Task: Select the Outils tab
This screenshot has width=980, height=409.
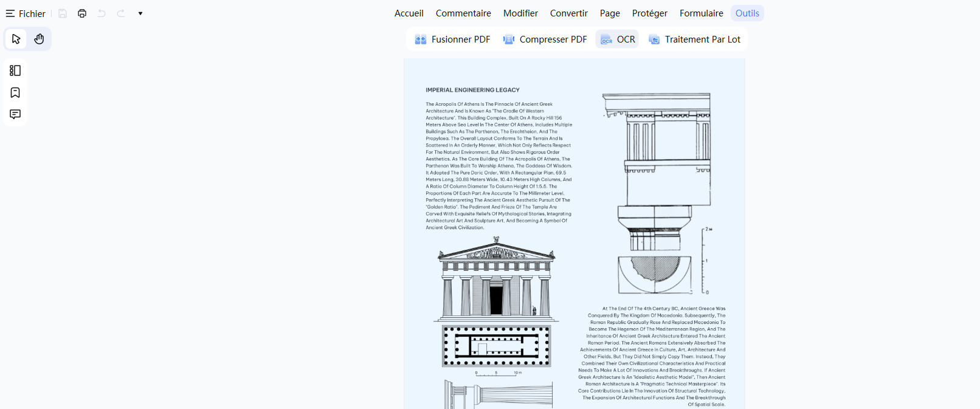Action: point(747,13)
